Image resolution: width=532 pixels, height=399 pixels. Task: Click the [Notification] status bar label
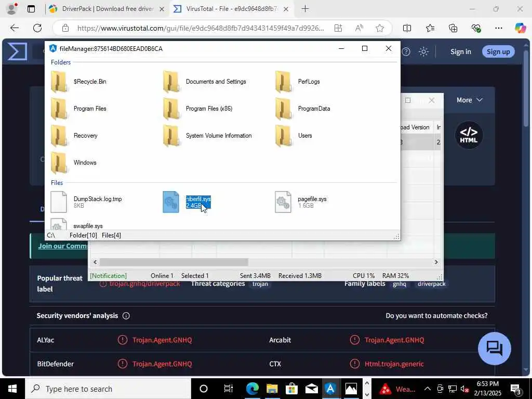[x=108, y=275]
